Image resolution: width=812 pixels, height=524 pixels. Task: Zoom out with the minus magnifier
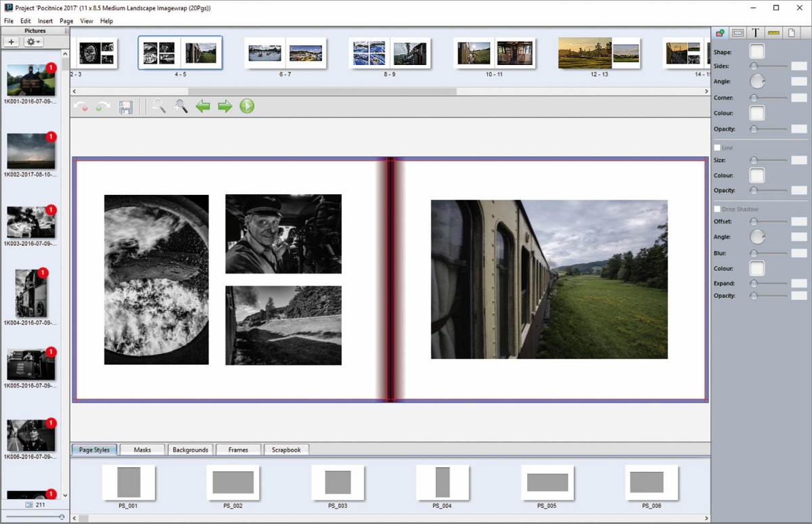pos(159,106)
